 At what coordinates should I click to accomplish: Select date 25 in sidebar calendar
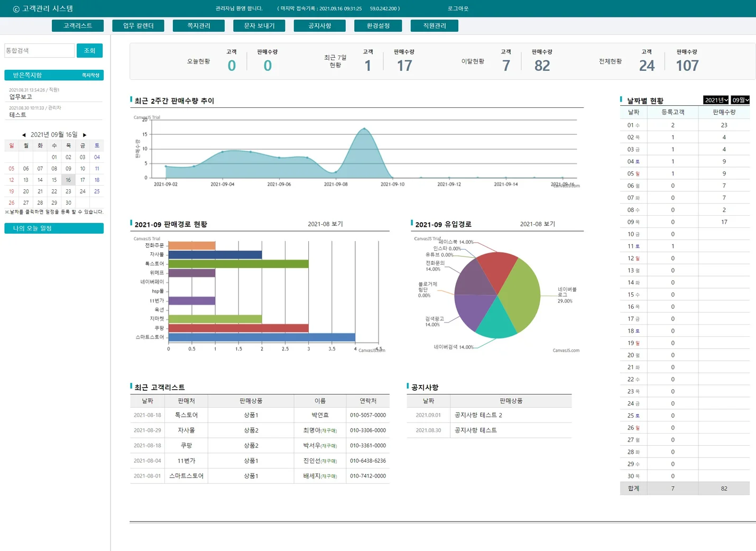coord(97,192)
